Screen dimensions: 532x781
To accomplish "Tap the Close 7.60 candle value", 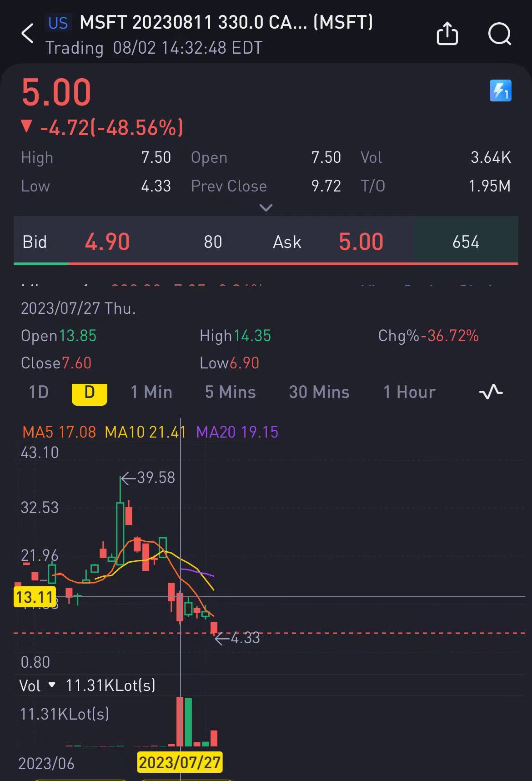I will click(76, 363).
